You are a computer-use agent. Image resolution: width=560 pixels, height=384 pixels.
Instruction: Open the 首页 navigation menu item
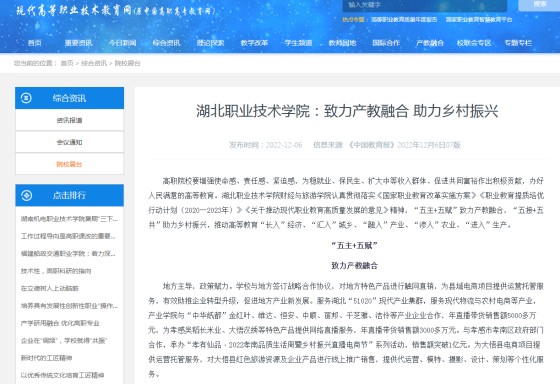(x=35, y=43)
